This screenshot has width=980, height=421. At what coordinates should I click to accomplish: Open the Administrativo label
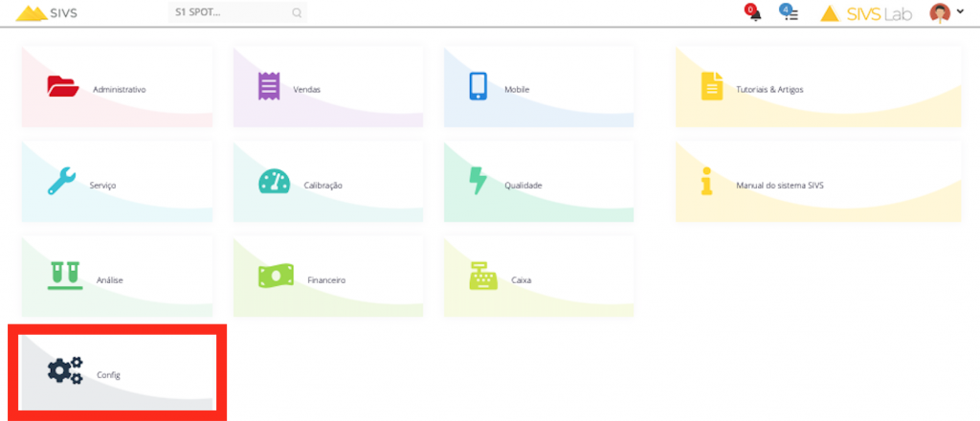(120, 89)
